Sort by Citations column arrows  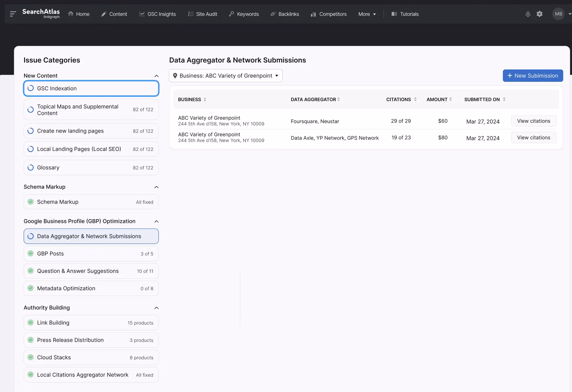(415, 99)
